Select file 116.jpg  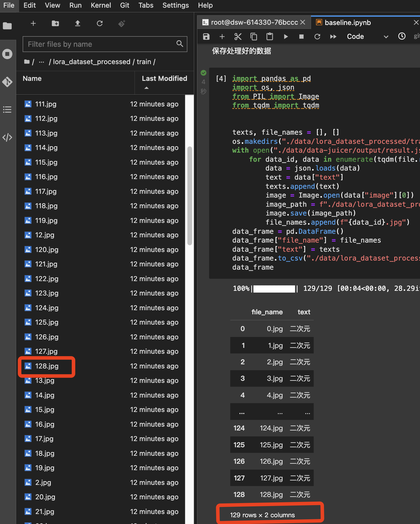(x=101, y=177)
